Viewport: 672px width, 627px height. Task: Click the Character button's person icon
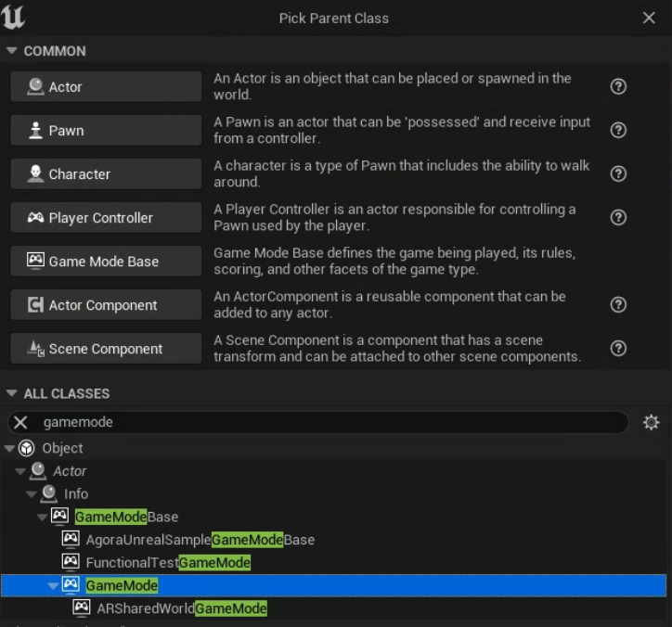pos(35,173)
